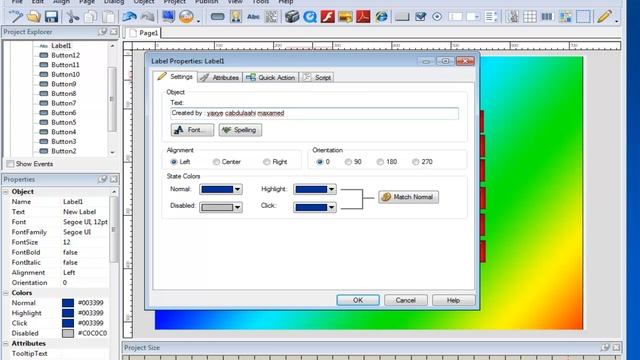Pin the Properties panel
Viewport: 640px width, 360px height.
click(x=102, y=179)
